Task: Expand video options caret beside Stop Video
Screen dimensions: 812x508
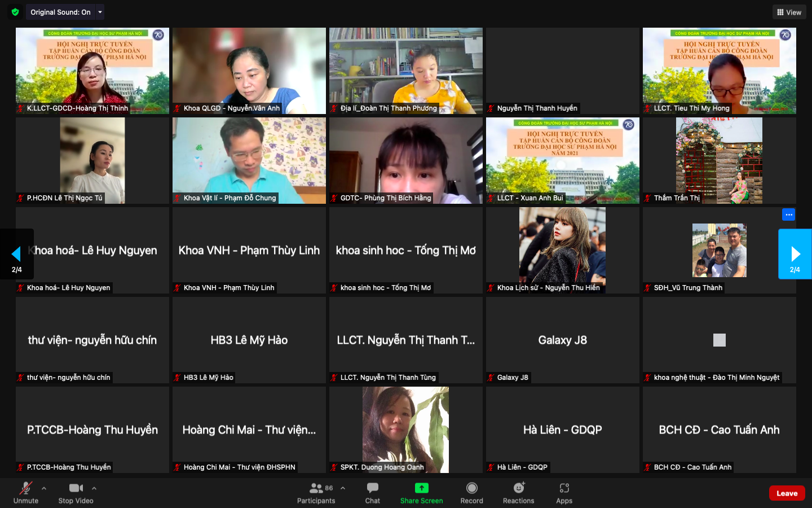Action: [x=94, y=488]
